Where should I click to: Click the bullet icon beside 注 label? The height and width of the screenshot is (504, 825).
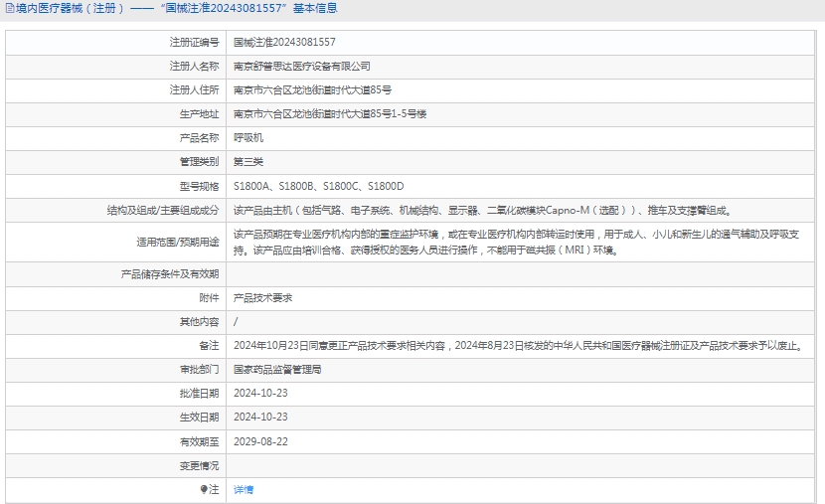pyautogui.click(x=204, y=489)
